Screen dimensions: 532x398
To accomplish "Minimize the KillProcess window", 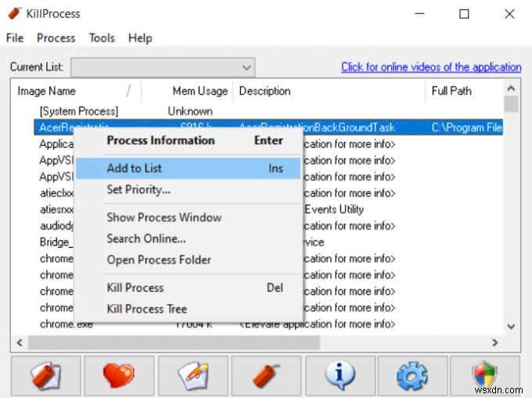I will click(419, 14).
